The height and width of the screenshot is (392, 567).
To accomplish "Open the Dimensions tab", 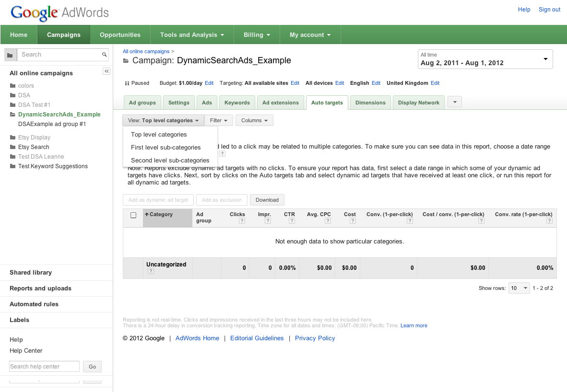I will point(370,103).
